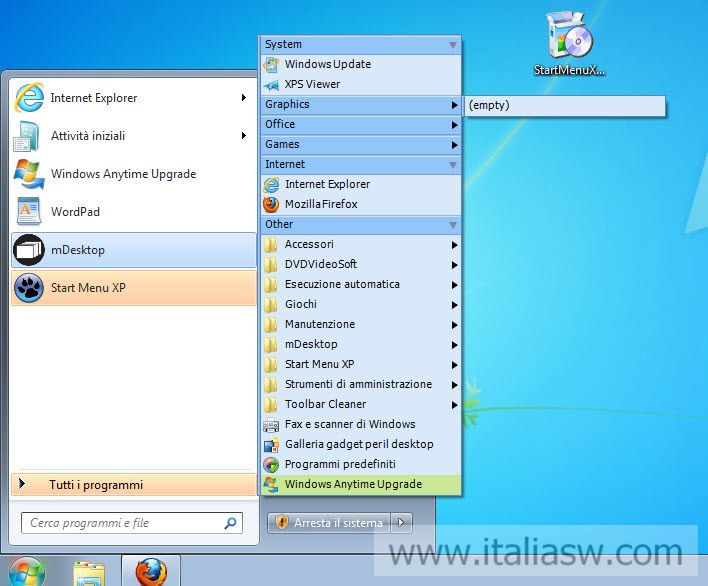Collapse the Other group triangle
708x586 pixels.
click(453, 225)
